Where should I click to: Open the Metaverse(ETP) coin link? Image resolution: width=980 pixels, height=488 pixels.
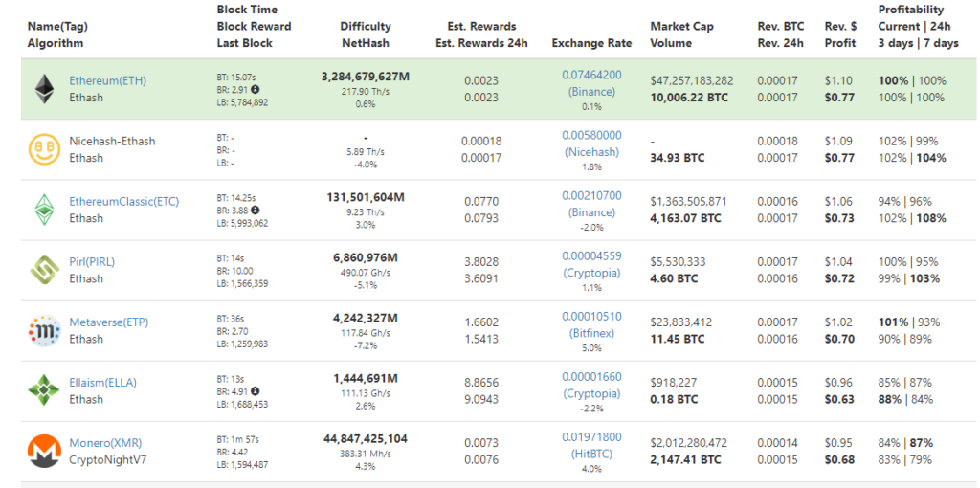click(109, 322)
